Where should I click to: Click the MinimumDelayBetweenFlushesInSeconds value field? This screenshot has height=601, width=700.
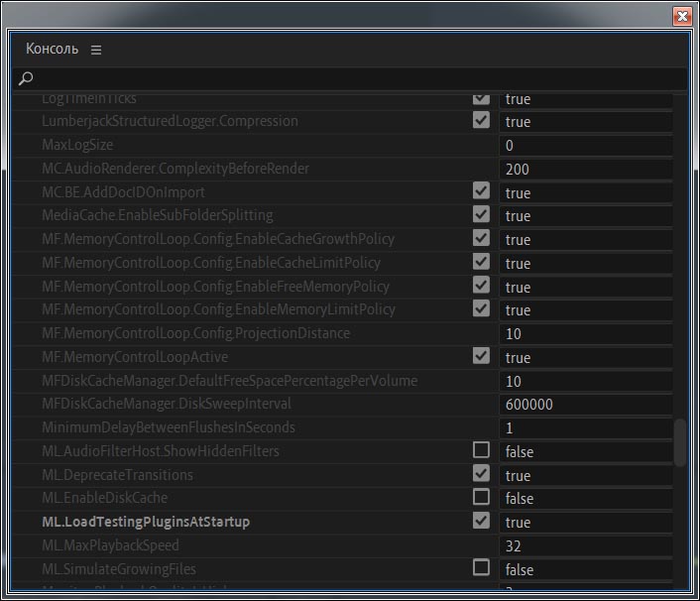pyautogui.click(x=586, y=428)
